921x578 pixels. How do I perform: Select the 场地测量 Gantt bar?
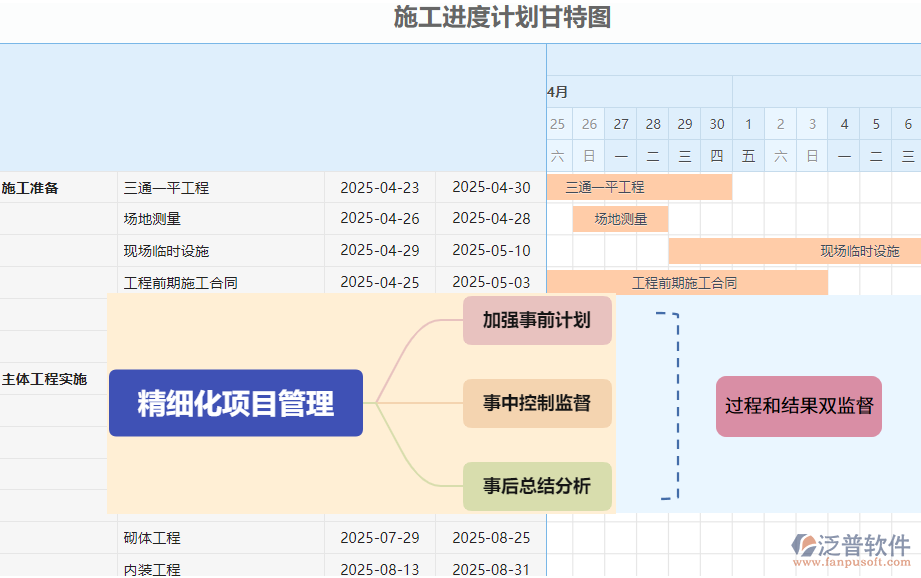620,218
